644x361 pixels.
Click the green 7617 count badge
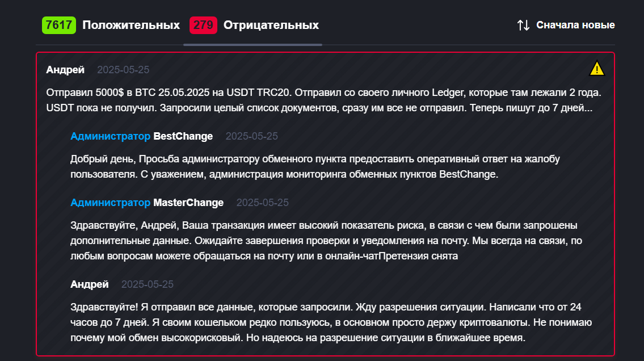[x=59, y=25]
